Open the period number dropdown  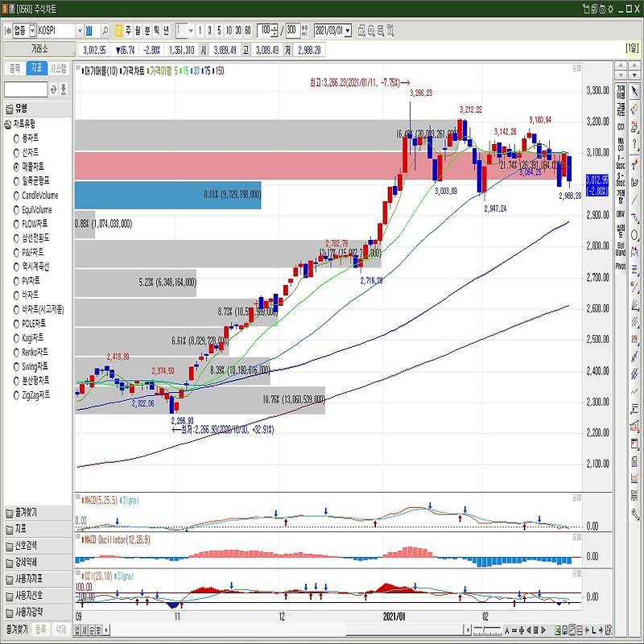pyautogui.click(x=191, y=31)
